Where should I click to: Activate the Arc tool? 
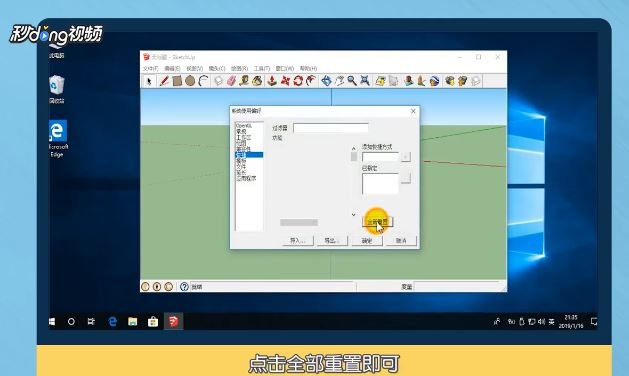(203, 81)
